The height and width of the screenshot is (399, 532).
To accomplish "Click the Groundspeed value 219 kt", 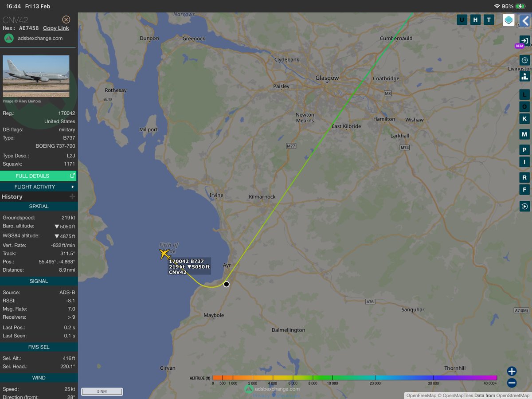I will 68,218.
